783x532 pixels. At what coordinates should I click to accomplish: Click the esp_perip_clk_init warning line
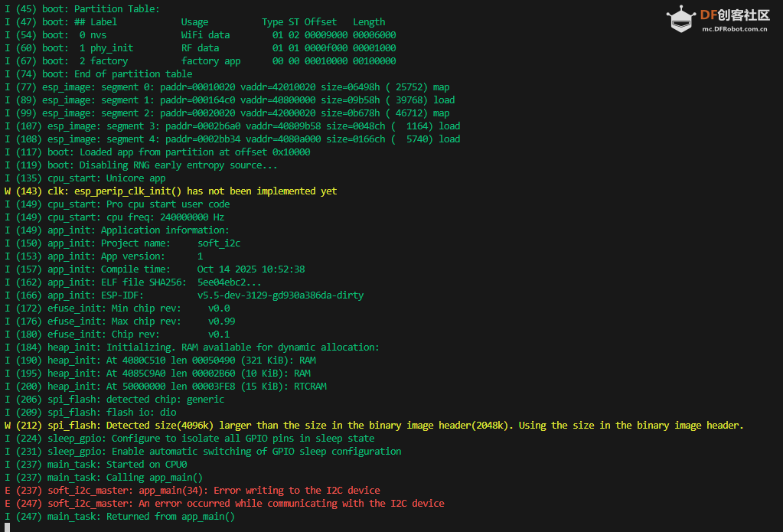(176, 191)
